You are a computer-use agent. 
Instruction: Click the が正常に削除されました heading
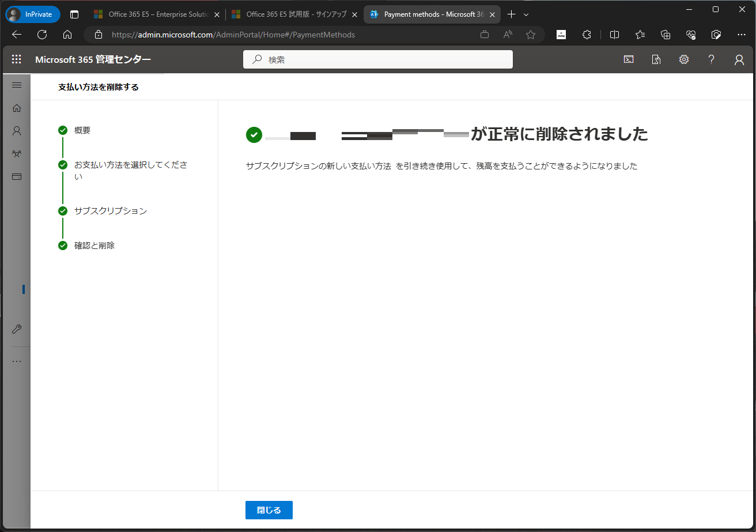[x=560, y=134]
